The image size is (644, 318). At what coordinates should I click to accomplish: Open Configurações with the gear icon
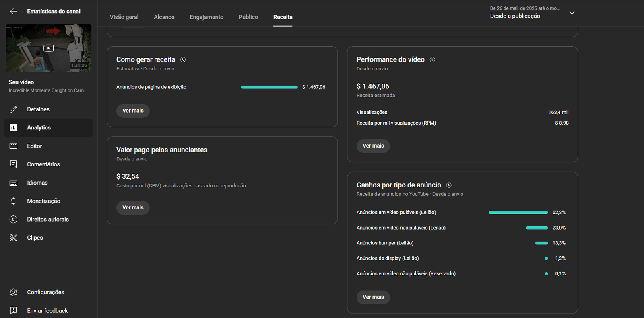(x=13, y=292)
